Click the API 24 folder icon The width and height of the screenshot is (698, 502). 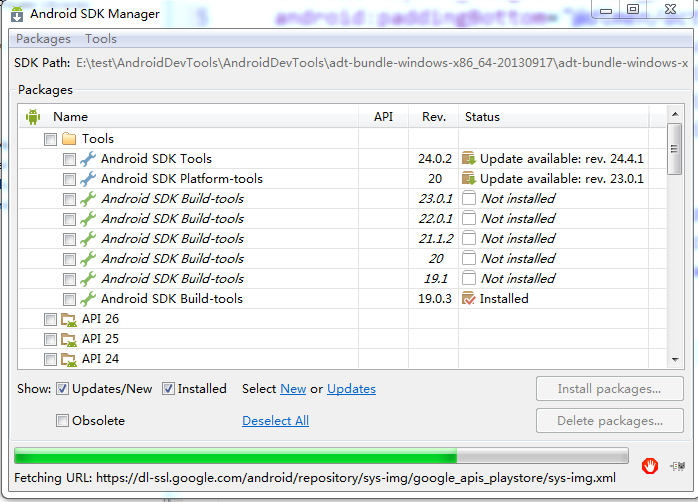pyautogui.click(x=69, y=360)
